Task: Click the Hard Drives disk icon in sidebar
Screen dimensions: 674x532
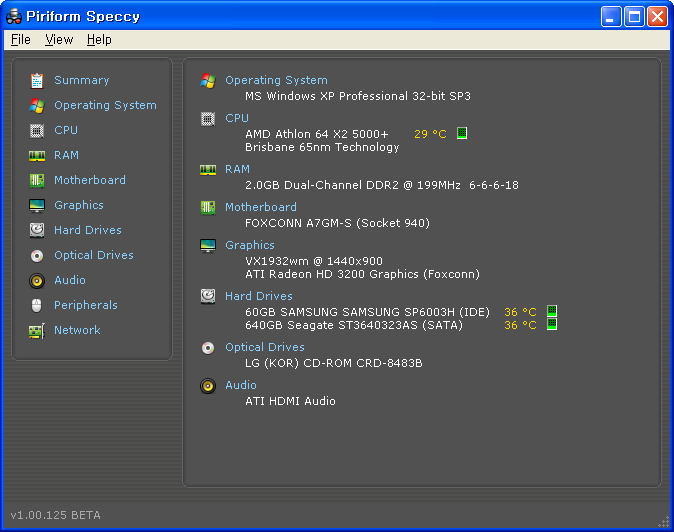Action: click(37, 230)
